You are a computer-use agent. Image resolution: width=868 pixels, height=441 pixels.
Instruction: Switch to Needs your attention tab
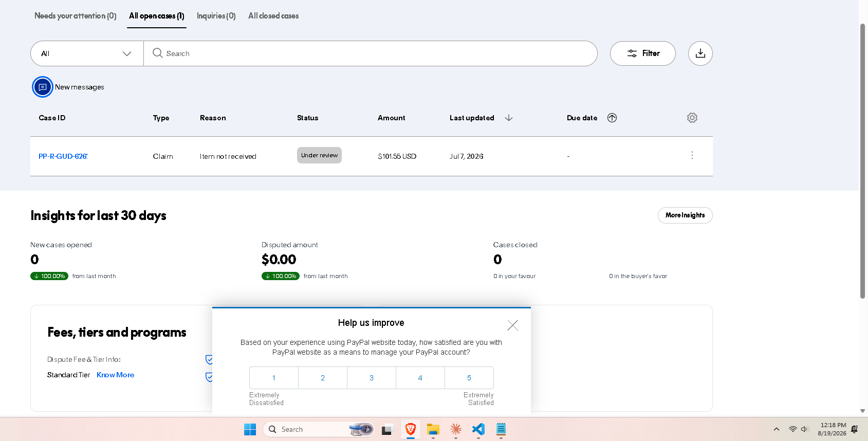[76, 16]
